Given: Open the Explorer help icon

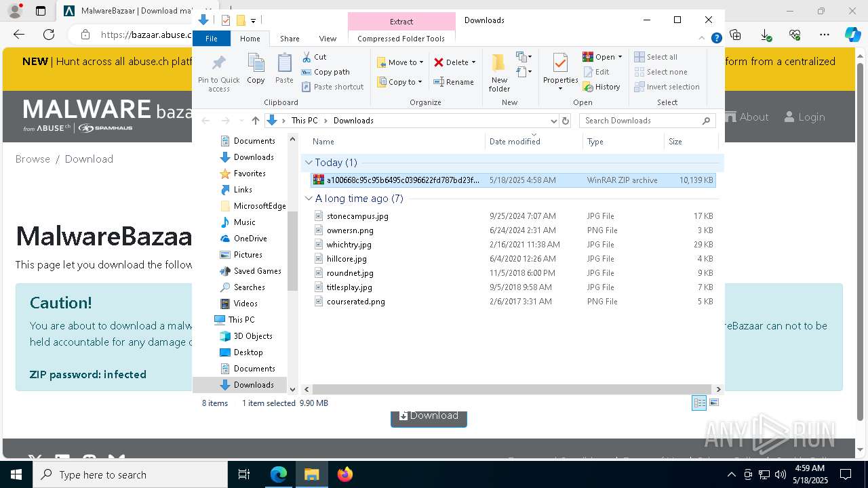Looking at the screenshot, I should (x=716, y=39).
